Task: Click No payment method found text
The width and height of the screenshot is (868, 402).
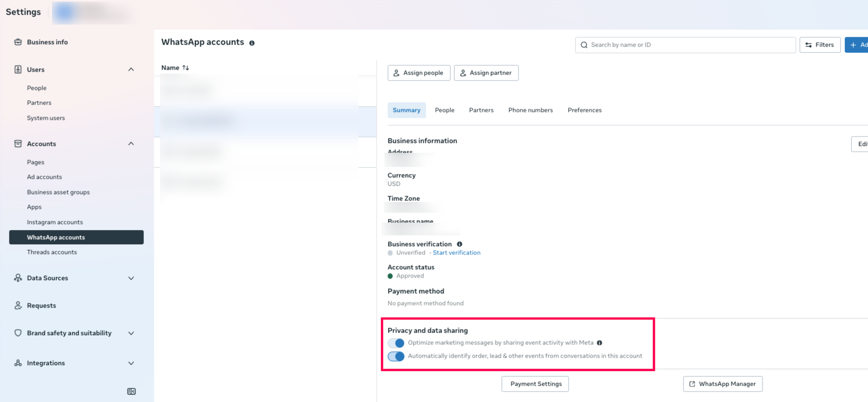Action: click(x=426, y=303)
